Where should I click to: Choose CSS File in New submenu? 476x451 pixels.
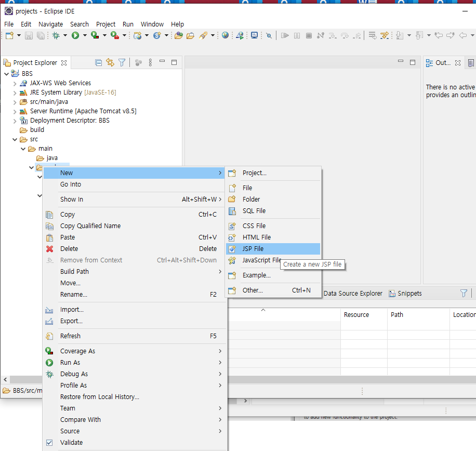[x=273, y=226]
